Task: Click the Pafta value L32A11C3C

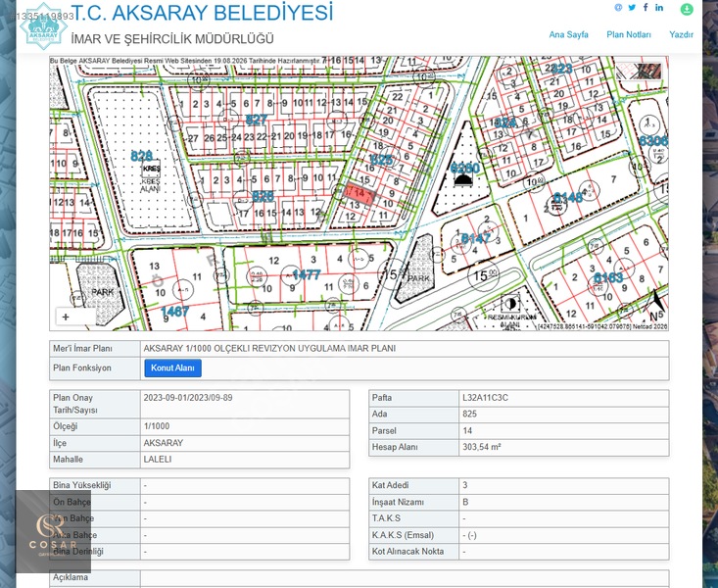Action: pos(485,398)
